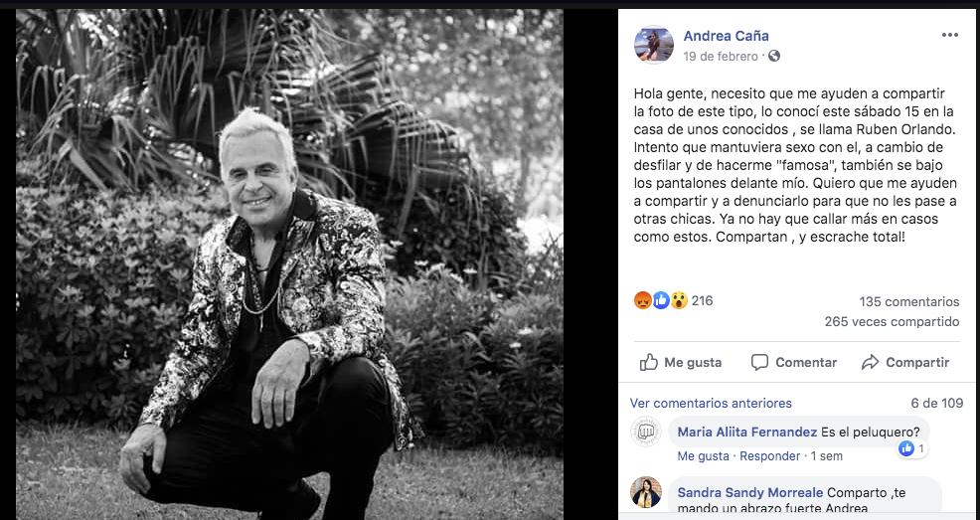980x520 pixels.
Task: Click the like badge on Maria's comment
Action: (911, 448)
